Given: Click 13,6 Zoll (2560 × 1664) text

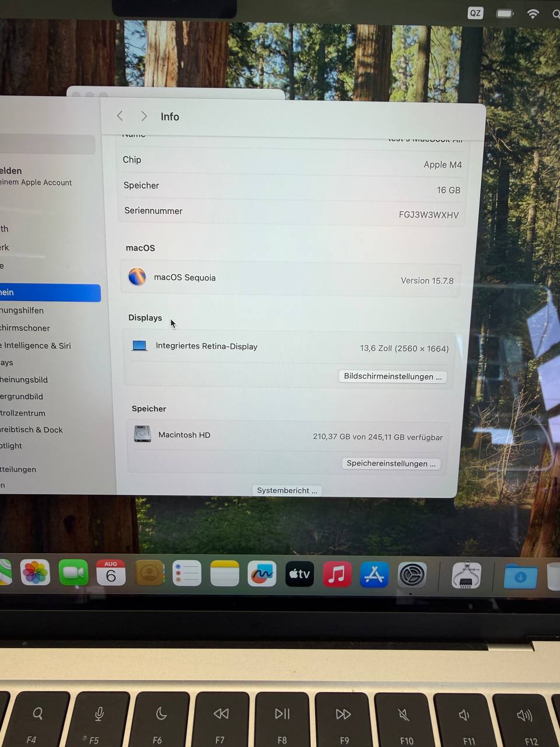Looking at the screenshot, I should click(404, 348).
